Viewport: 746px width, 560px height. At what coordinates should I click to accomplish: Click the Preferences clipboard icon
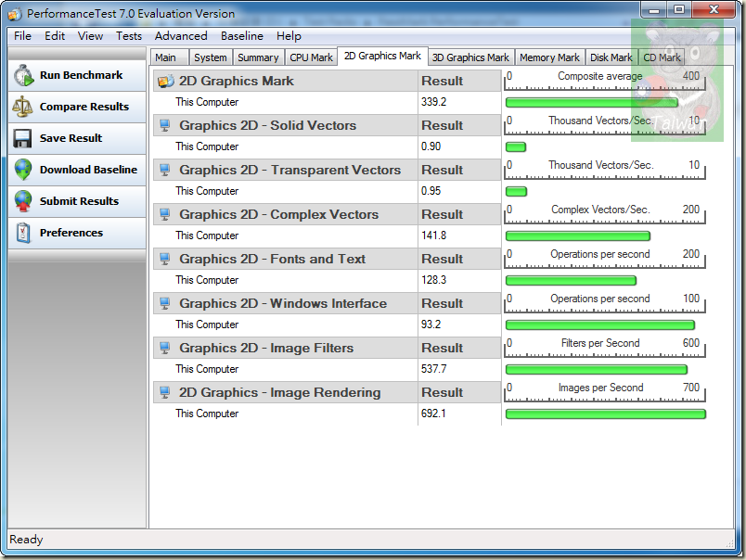pos(23,233)
